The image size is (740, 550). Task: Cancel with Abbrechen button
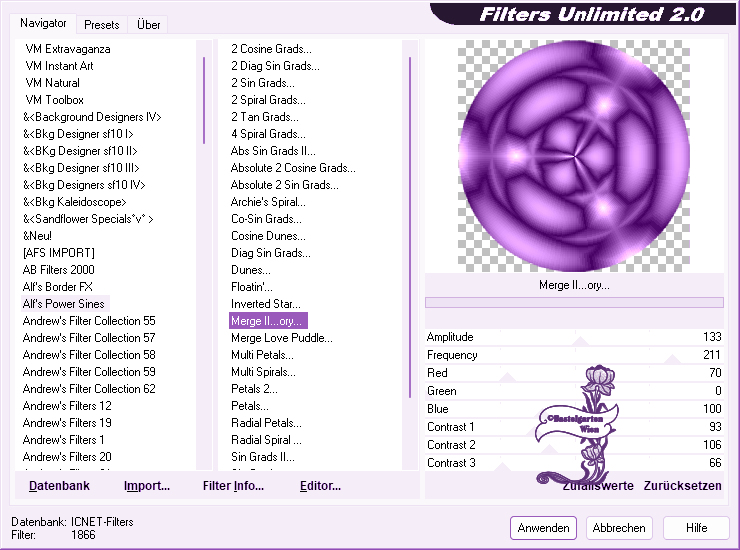[619, 527]
